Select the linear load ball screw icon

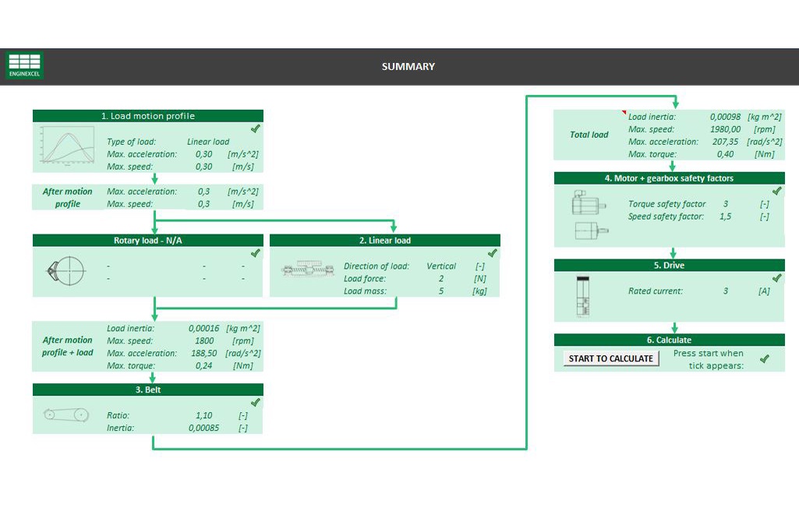307,271
